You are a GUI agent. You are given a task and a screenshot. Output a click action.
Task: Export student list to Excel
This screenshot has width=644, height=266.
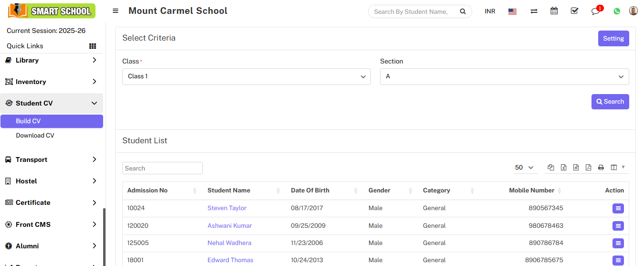click(x=563, y=168)
